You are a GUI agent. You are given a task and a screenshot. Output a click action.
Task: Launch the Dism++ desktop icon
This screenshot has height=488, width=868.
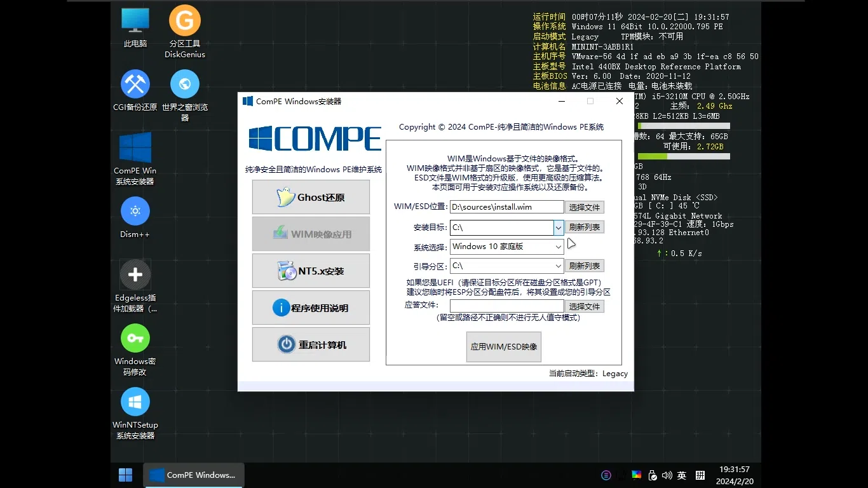[x=135, y=217]
